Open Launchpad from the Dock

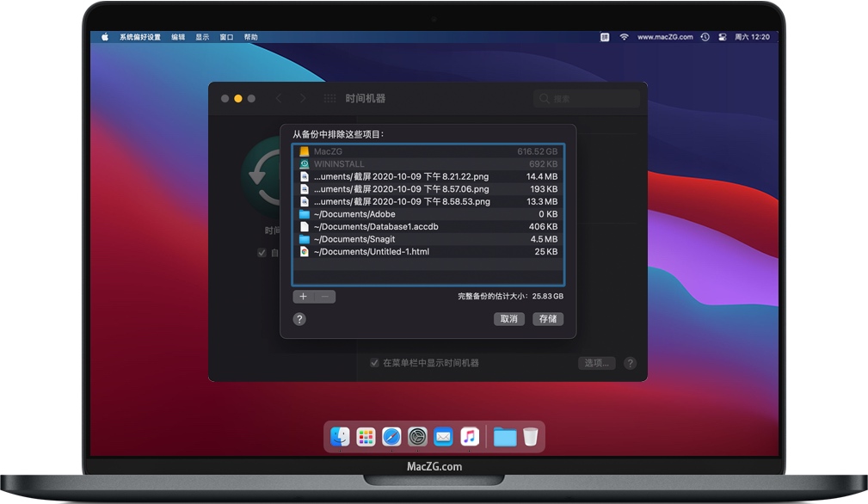click(x=366, y=437)
